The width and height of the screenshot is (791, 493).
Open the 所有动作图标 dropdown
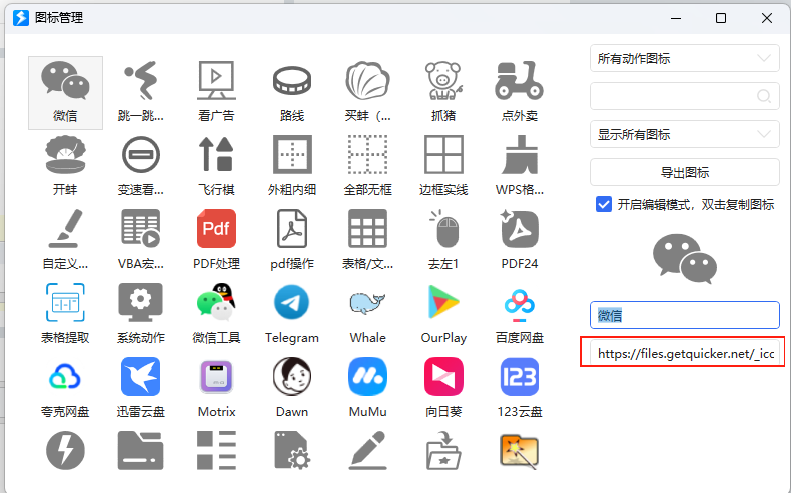(685, 58)
